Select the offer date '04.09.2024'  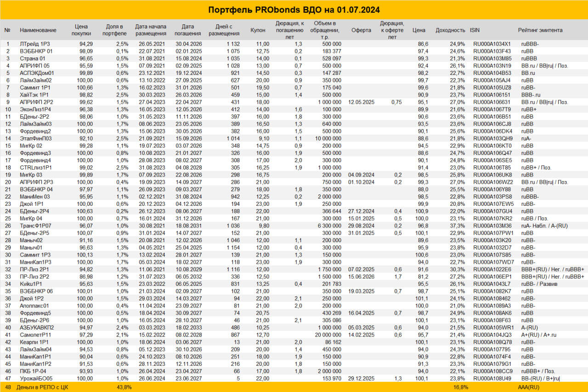[361, 175]
